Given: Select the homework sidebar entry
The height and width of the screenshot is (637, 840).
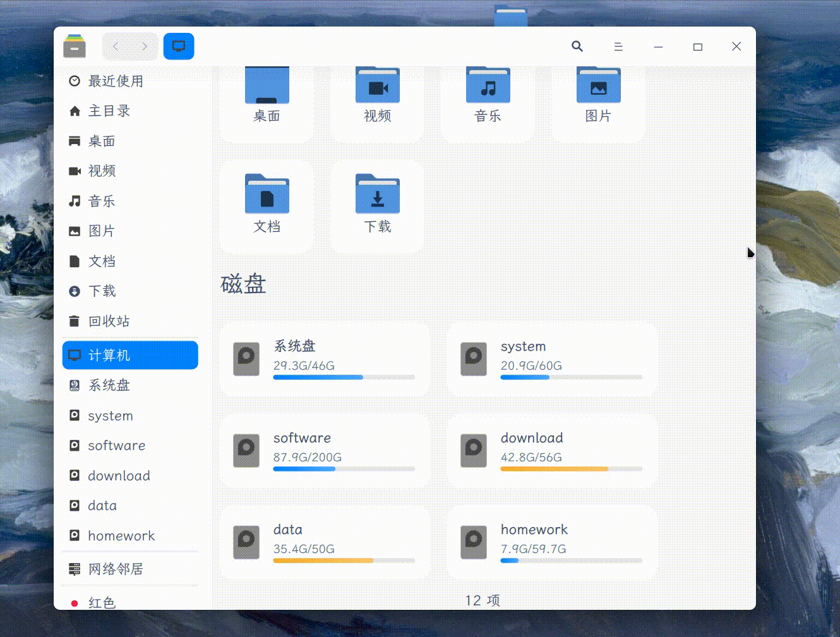Looking at the screenshot, I should 121,535.
